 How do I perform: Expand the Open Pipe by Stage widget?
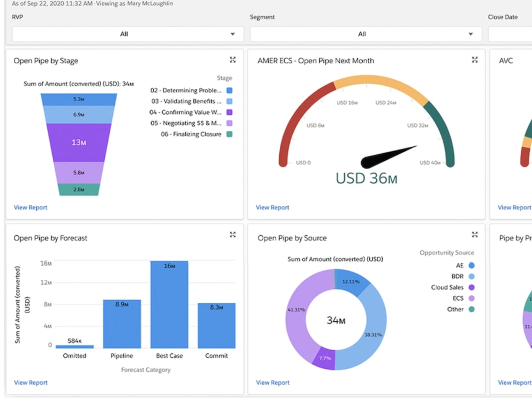click(232, 60)
